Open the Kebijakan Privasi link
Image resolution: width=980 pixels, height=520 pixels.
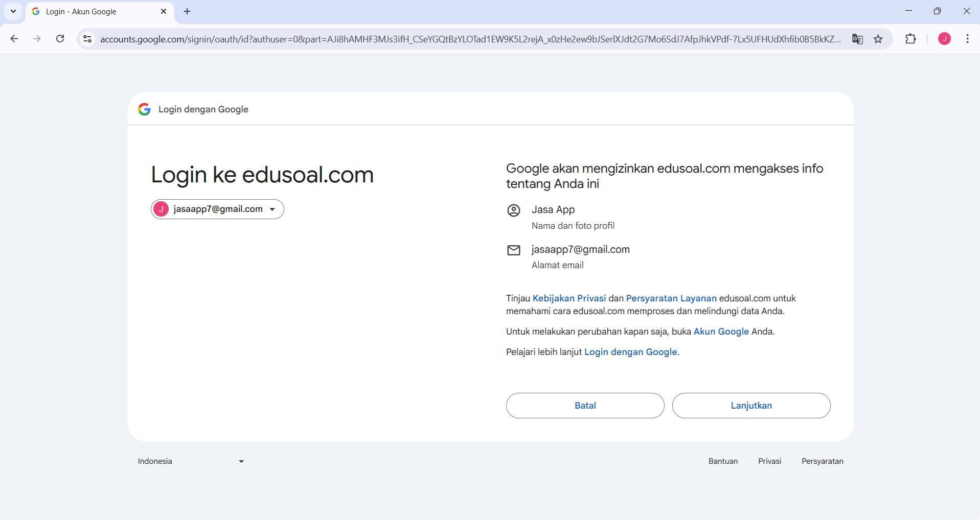coord(569,298)
